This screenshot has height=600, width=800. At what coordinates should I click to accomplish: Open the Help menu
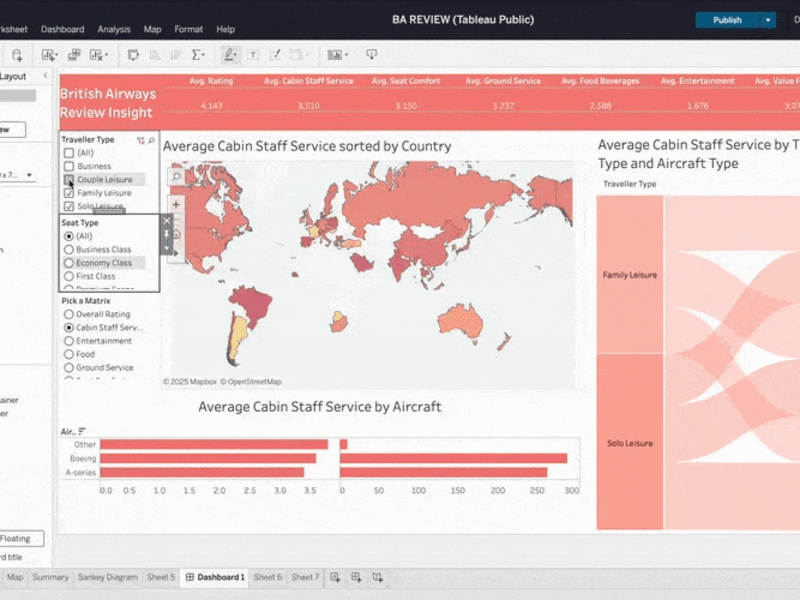click(x=225, y=29)
